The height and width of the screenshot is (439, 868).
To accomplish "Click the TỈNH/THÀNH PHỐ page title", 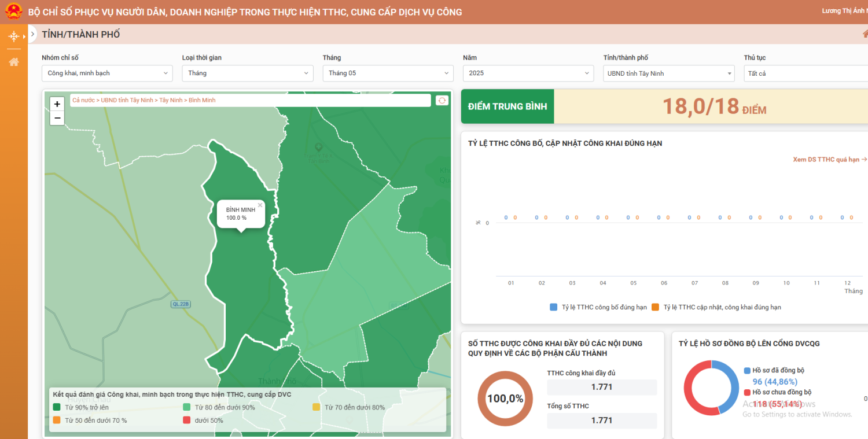I will pos(81,35).
